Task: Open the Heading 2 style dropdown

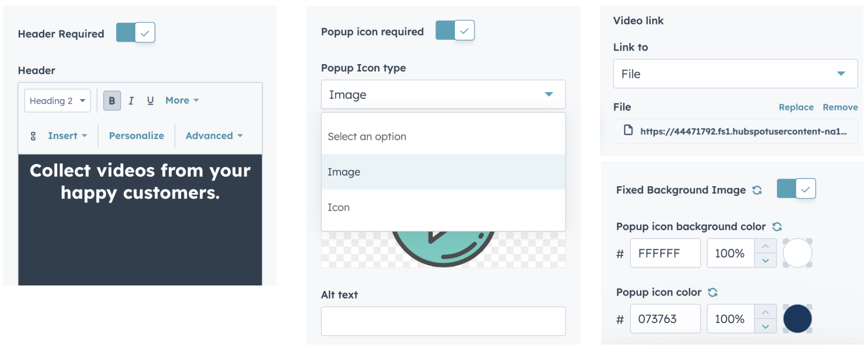Action: 57,101
